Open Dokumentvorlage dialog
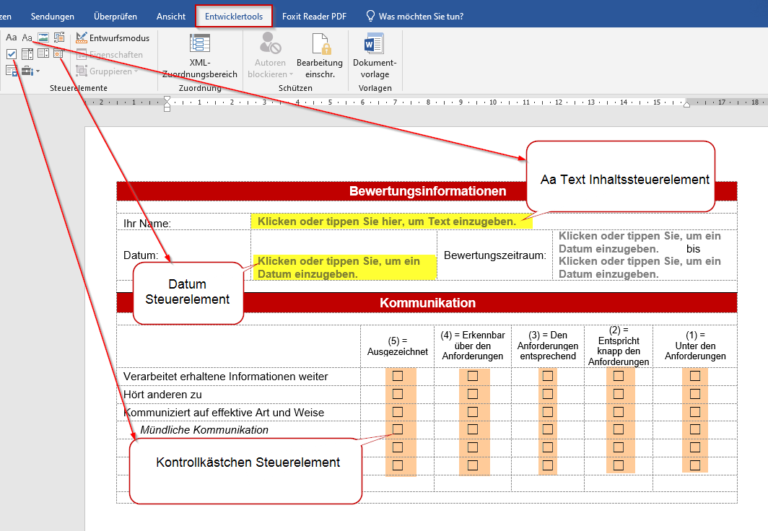This screenshot has height=531, width=768. coord(375,56)
